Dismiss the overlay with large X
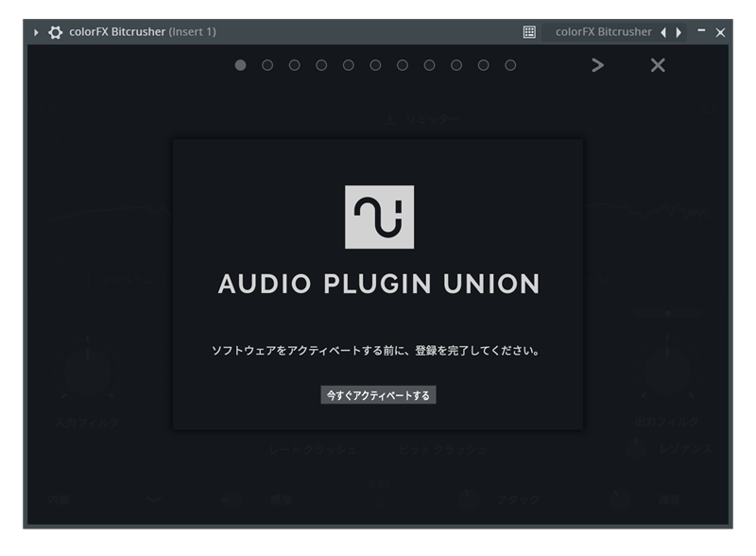 pyautogui.click(x=658, y=65)
